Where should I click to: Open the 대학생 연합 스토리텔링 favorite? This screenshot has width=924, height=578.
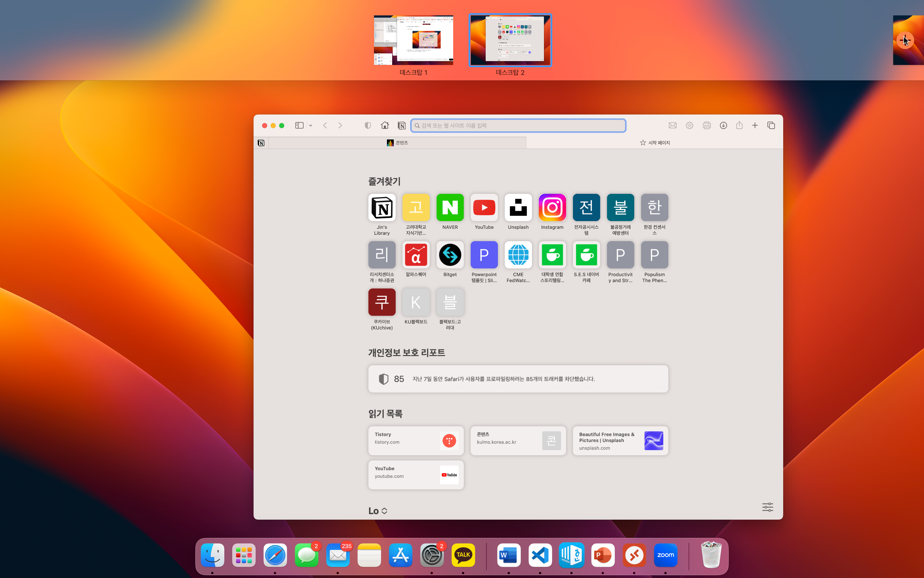pyautogui.click(x=552, y=262)
